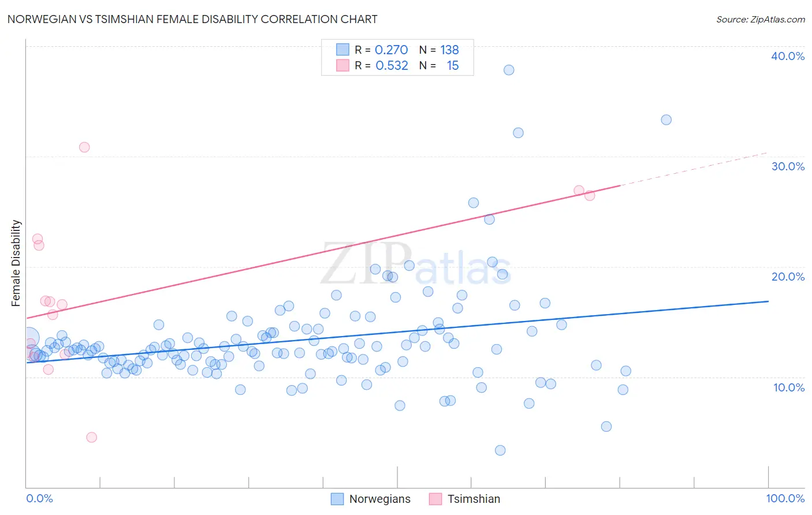Image resolution: width=812 pixels, height=515 pixels.
Task: Click the blue Norwegians legend swatch
Action: [337, 499]
